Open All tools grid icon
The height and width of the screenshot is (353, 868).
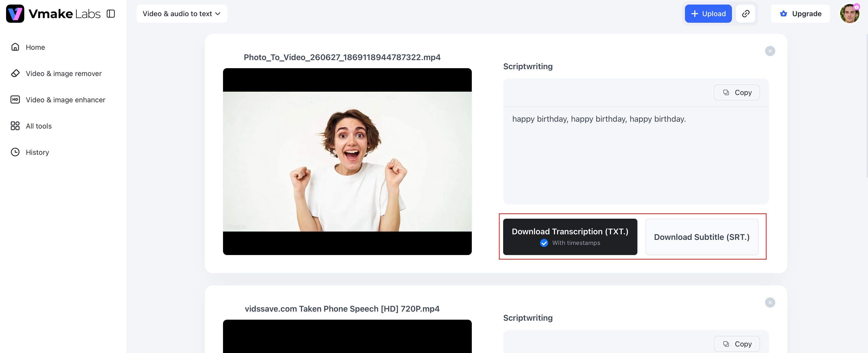click(x=15, y=126)
